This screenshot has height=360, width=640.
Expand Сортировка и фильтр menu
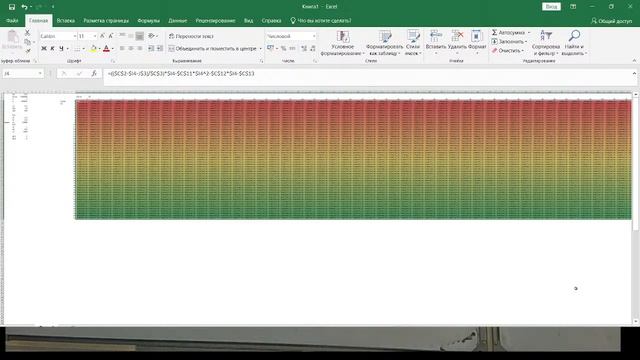[x=546, y=42]
